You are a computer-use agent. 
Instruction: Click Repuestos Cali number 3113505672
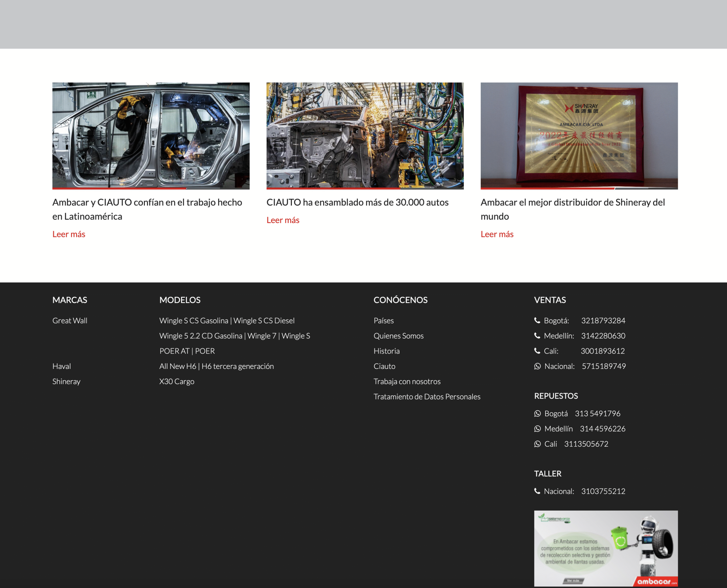coord(586,444)
